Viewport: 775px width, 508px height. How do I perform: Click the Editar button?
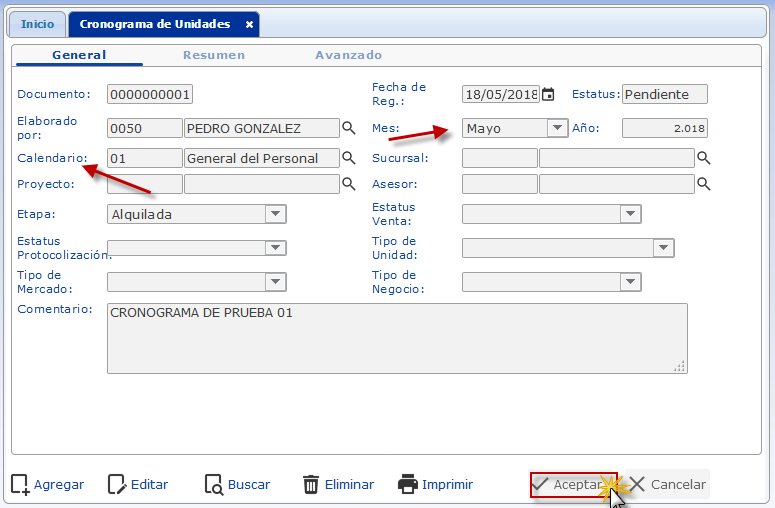pos(138,484)
